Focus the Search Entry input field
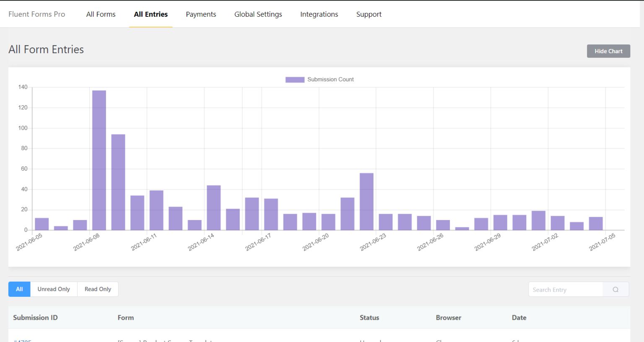 565,290
